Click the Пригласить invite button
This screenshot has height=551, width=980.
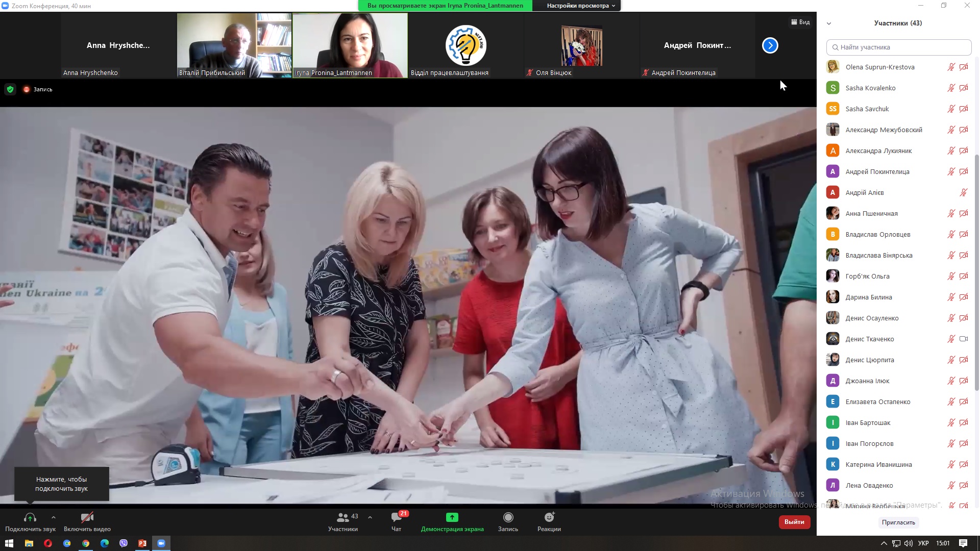tap(898, 522)
